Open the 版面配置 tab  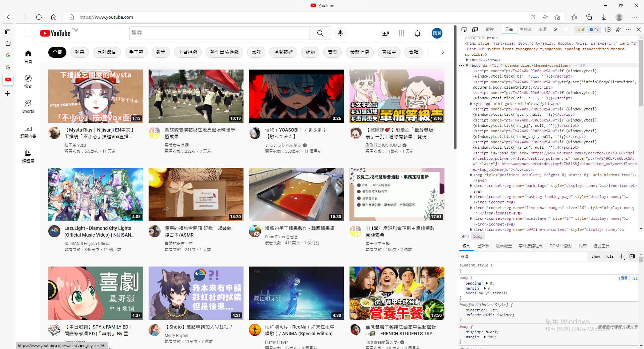[x=504, y=246]
